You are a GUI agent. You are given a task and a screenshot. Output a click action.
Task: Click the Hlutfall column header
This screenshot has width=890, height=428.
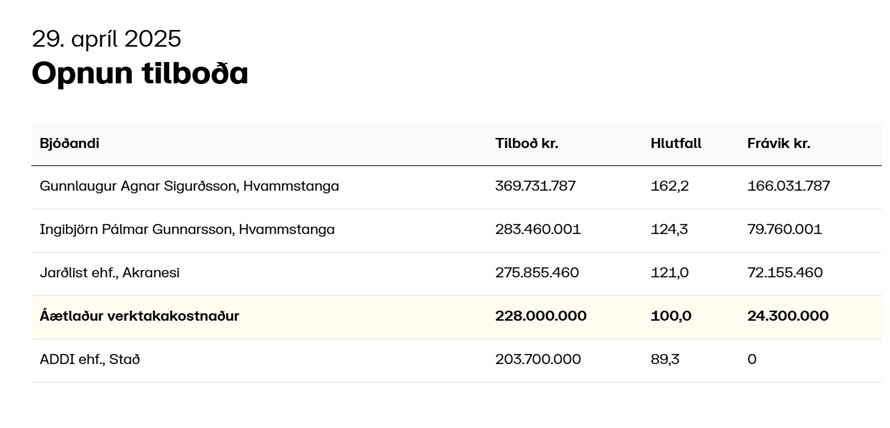676,144
